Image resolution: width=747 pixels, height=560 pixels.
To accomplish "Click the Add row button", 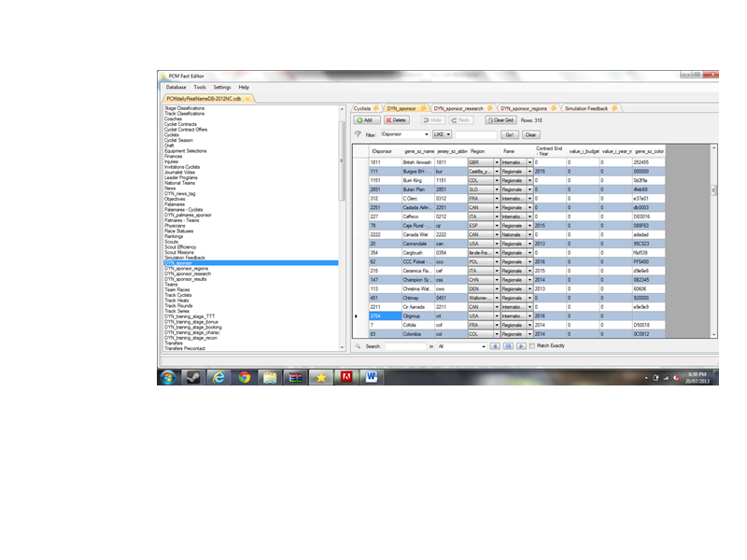I will click(365, 120).
